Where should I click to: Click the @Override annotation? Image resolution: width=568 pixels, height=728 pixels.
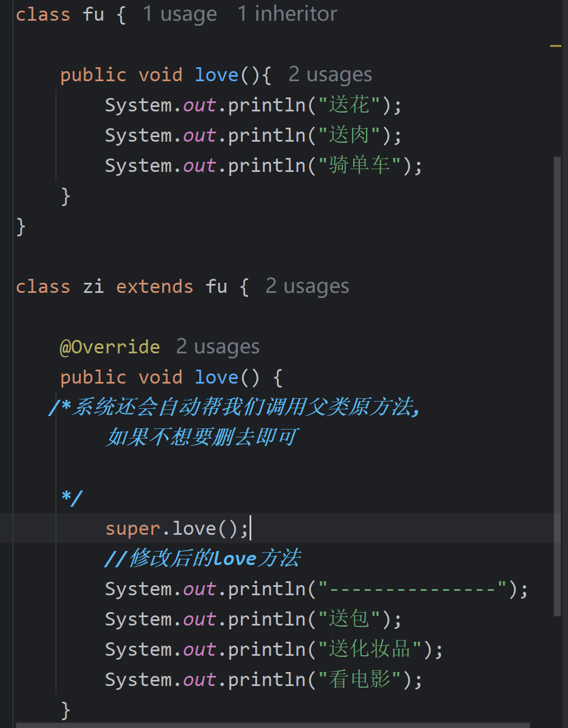point(110,347)
